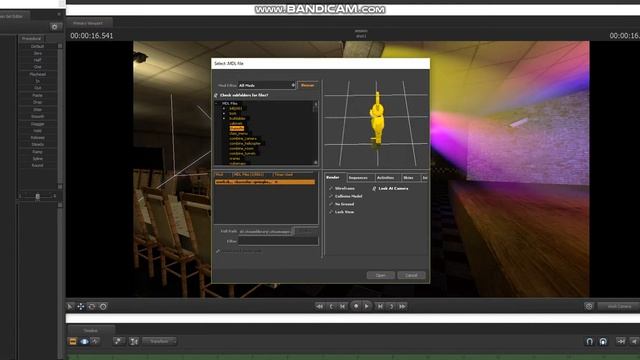
Task: Open Animation Set Editor gear settings
Action: [x=54, y=27]
